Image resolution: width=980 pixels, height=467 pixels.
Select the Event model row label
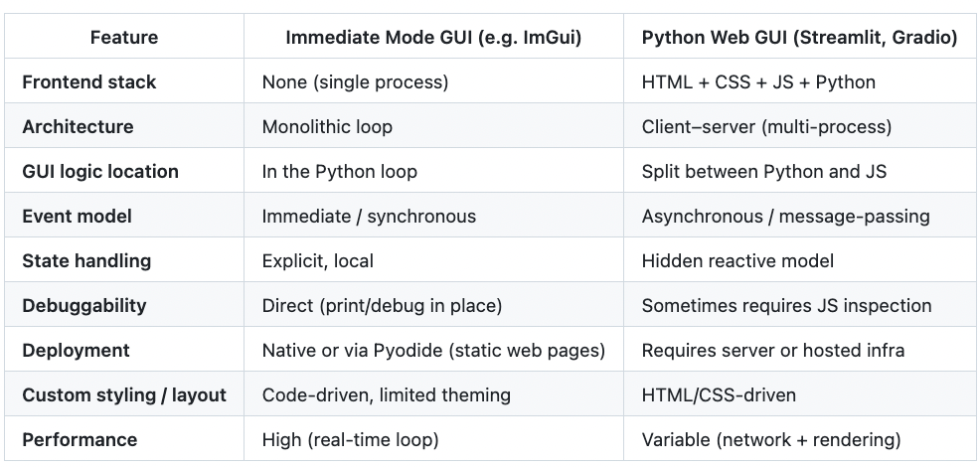click(77, 217)
